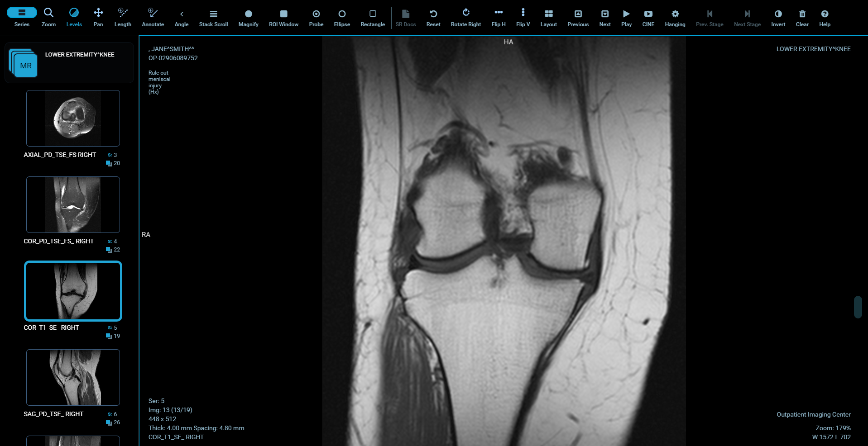The width and height of the screenshot is (868, 446).
Task: Click the image stack scrollbar handle
Action: click(x=858, y=307)
